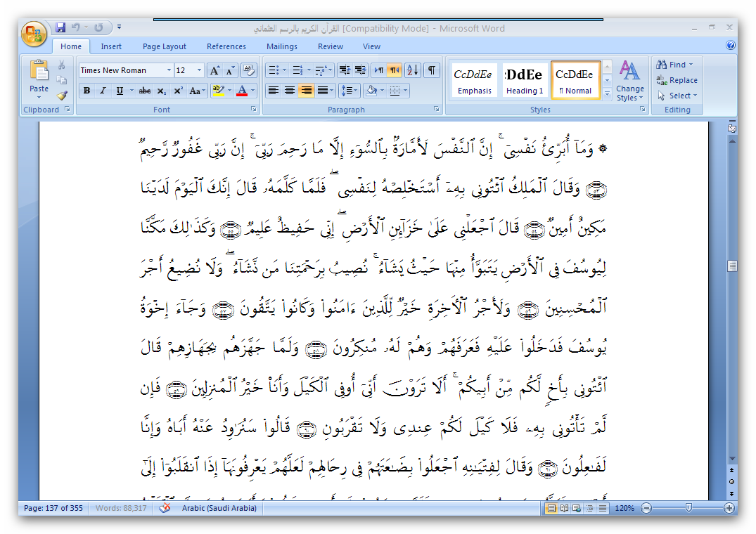Click the Paste clipboard icon
Viewport: 756px width, 534px height.
click(39, 70)
